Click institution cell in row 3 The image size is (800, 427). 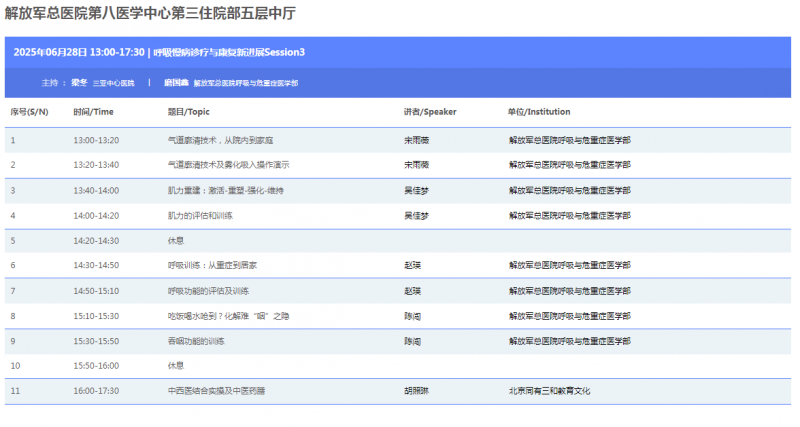569,190
